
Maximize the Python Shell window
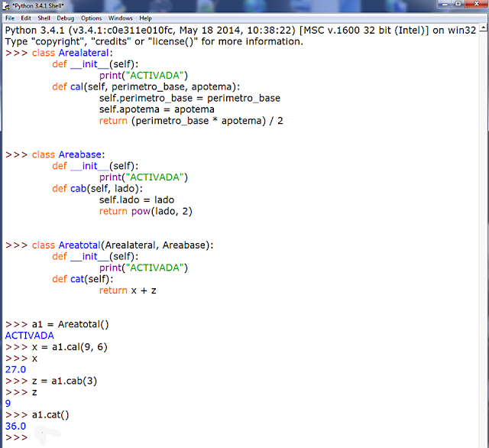point(458,4)
